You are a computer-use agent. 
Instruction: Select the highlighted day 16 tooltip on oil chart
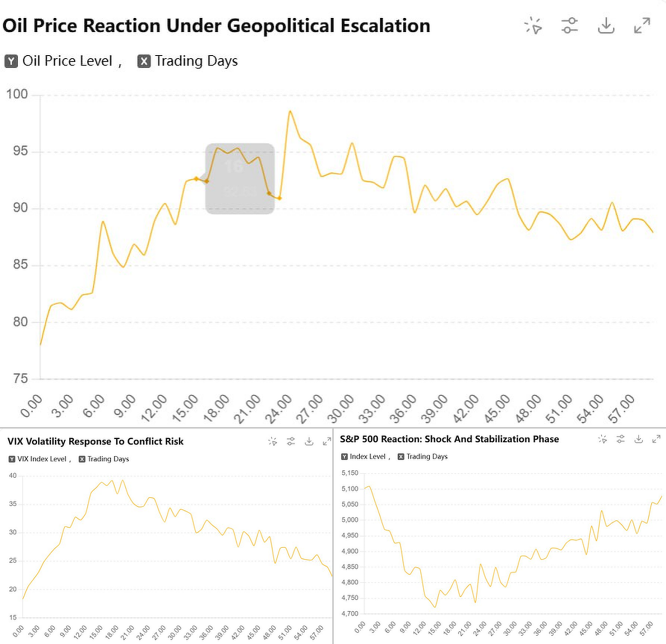click(240, 177)
